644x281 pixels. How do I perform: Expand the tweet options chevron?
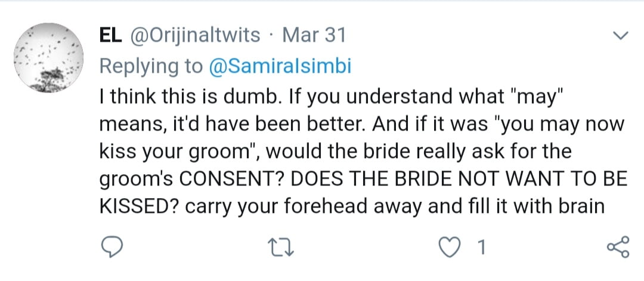[x=621, y=37]
